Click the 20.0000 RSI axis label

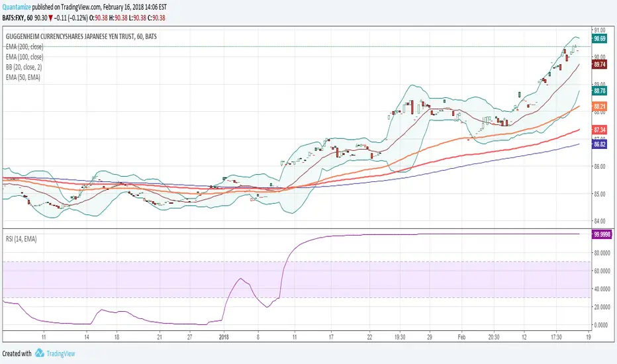tap(602, 306)
